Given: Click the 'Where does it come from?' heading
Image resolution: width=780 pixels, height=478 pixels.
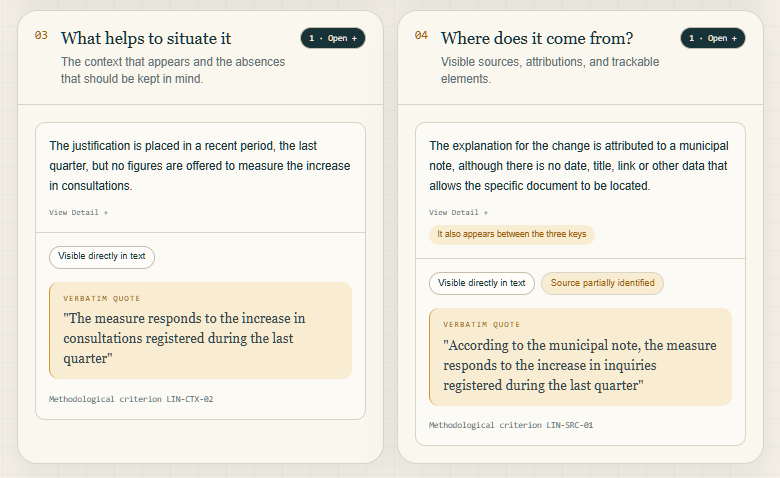Looking at the screenshot, I should [537, 38].
